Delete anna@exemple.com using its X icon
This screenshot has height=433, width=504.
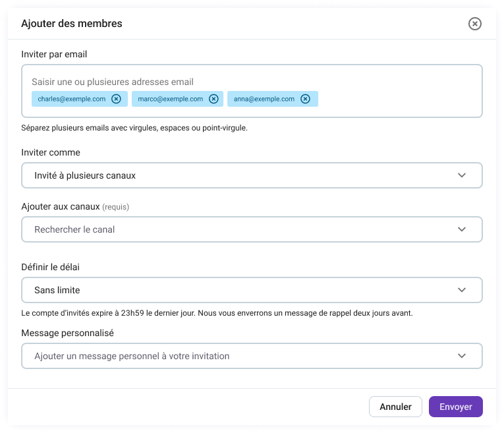[x=305, y=99]
